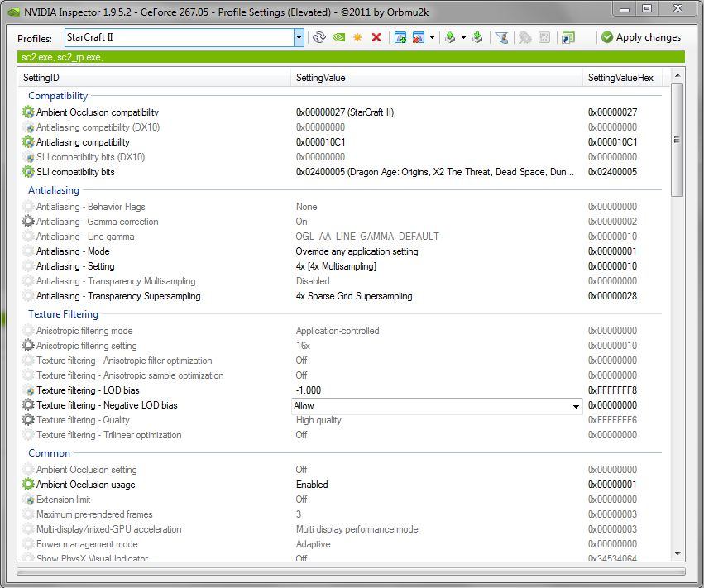Sort by SettingValueHex column header

(622, 78)
